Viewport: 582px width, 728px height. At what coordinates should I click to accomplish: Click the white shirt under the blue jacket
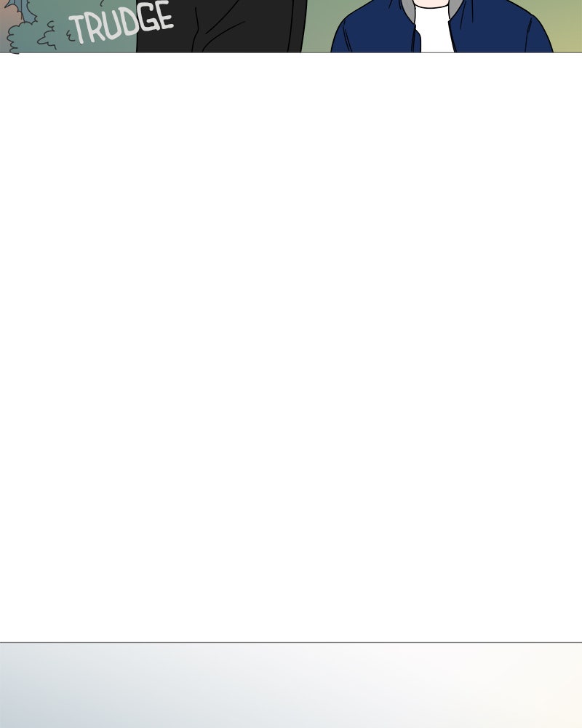[434, 29]
